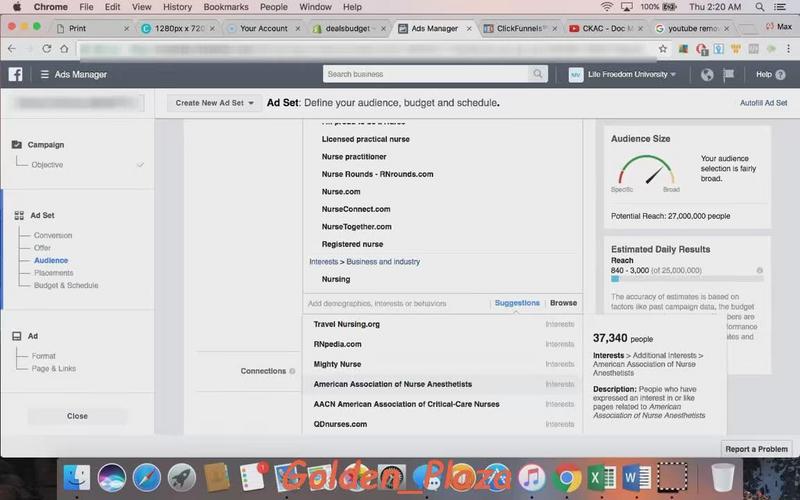The height and width of the screenshot is (500, 800).
Task: Click the Help question mark icon
Action: click(x=781, y=75)
